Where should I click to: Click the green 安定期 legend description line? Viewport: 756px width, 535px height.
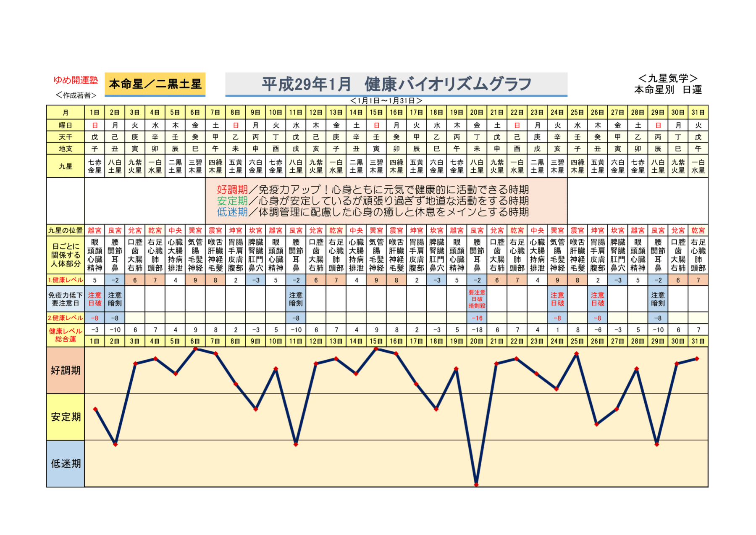tap(373, 201)
